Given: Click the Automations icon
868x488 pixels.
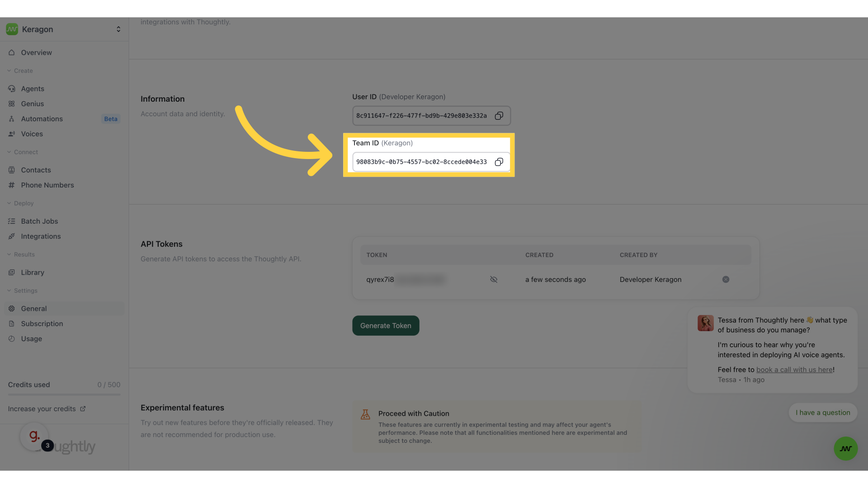Looking at the screenshot, I should [x=12, y=119].
